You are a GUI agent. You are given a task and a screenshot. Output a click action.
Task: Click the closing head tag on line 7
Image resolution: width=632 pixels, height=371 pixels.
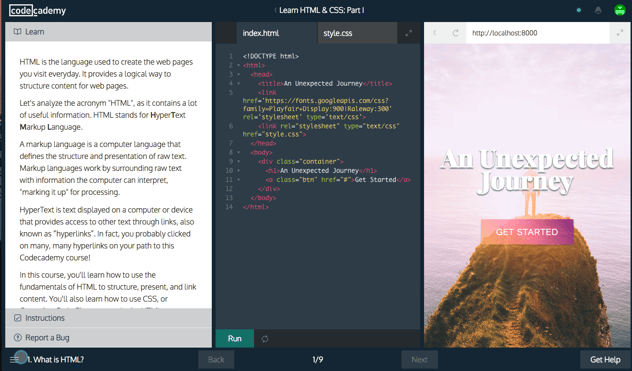point(263,143)
